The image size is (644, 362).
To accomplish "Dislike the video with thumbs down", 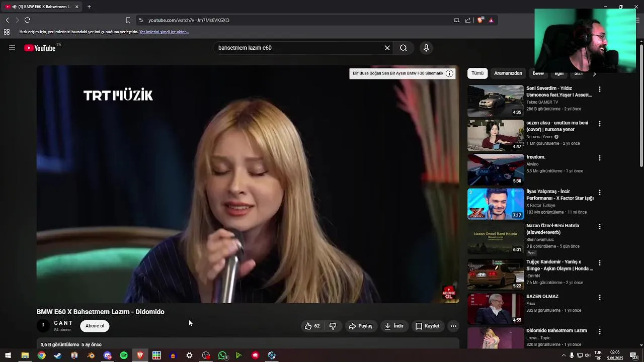I will click(333, 326).
